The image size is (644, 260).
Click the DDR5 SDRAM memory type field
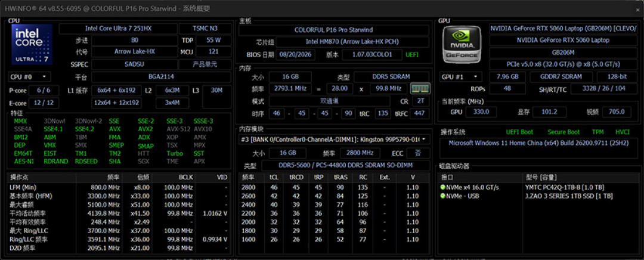[x=391, y=77]
